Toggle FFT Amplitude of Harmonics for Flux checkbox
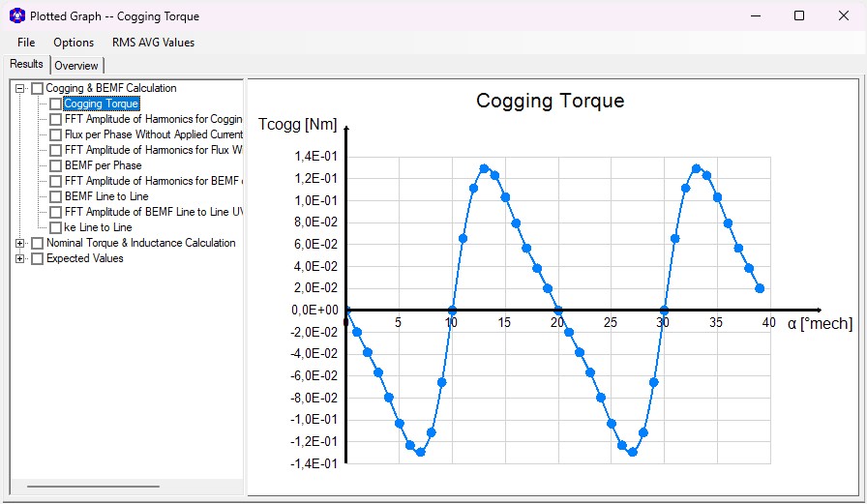867x504 pixels. (55, 150)
